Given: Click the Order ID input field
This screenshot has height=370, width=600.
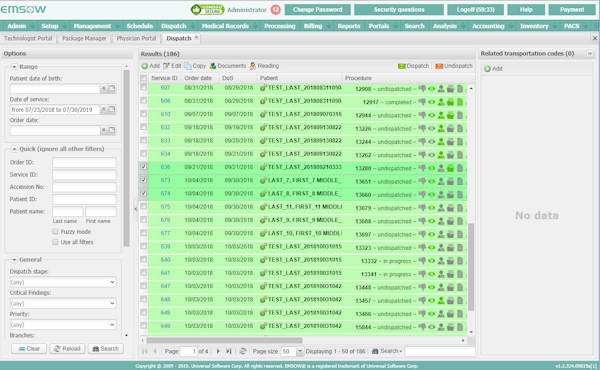Looking at the screenshot, I should tap(84, 162).
